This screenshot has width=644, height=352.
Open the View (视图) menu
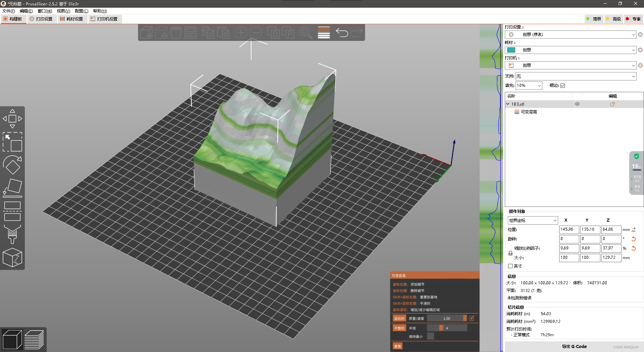tap(63, 11)
